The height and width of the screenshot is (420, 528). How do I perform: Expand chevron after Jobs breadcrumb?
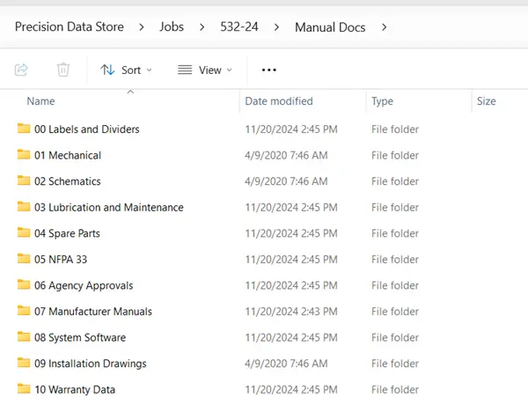202,27
